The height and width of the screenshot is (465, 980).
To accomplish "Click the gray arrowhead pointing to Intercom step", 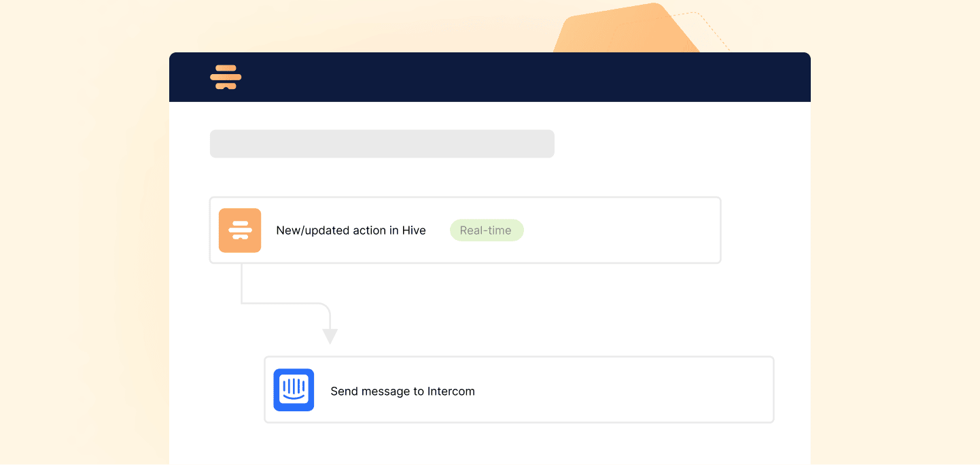I will click(330, 337).
